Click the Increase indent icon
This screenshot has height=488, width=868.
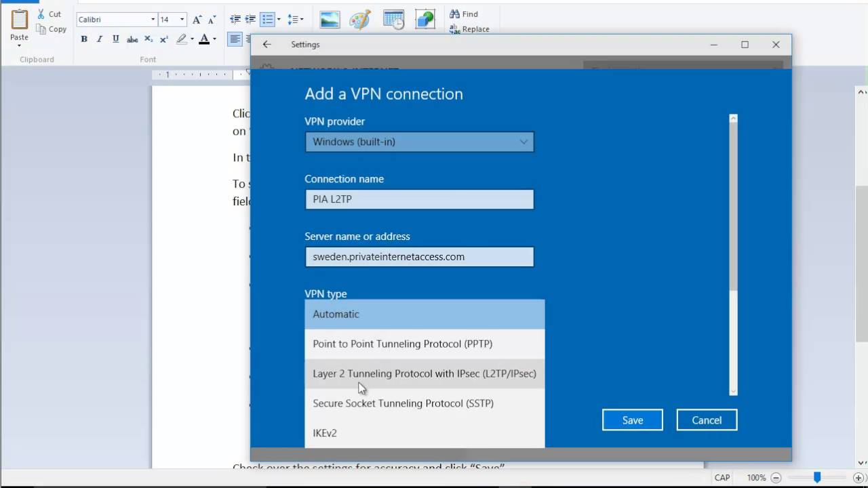(250, 20)
